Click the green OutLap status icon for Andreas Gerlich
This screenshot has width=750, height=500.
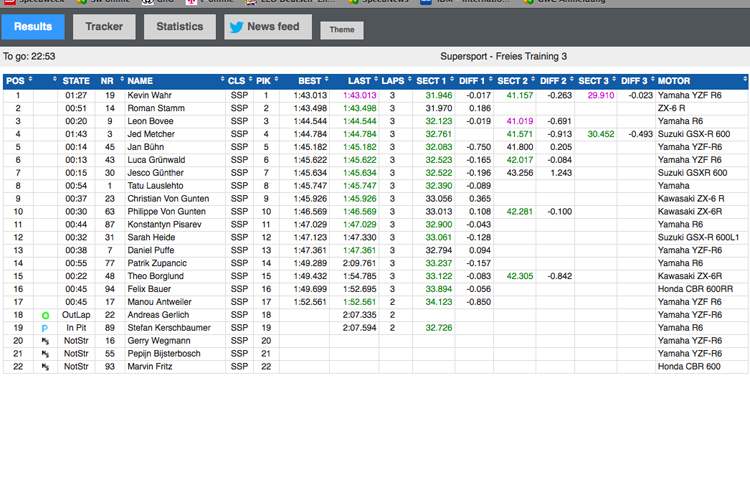(45, 315)
